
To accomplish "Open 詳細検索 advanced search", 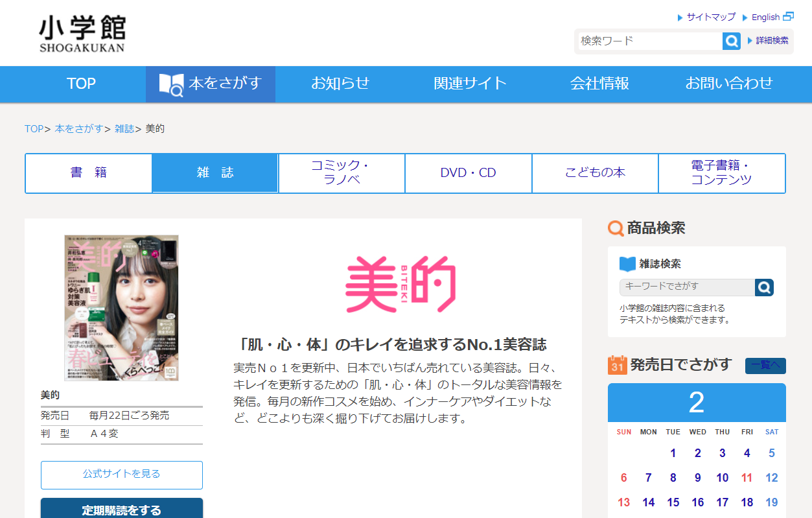I will coord(772,40).
